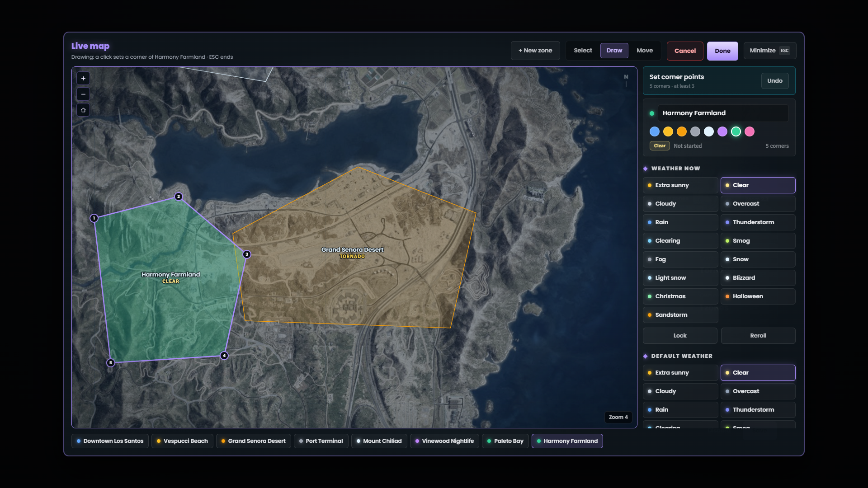Lock the current weather
This screenshot has width=868, height=488.
click(x=680, y=336)
